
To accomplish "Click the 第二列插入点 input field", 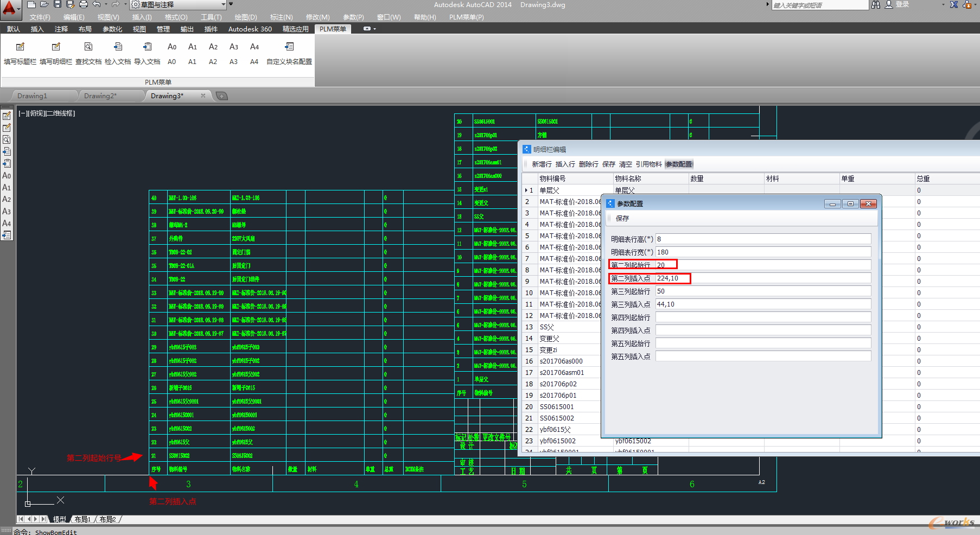I will (x=763, y=278).
